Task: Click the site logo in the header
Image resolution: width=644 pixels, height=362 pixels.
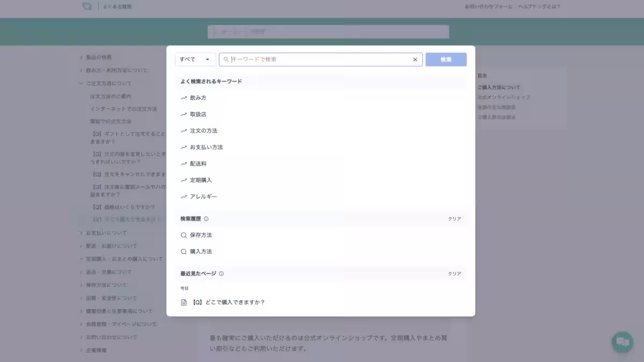Action: coord(86,6)
